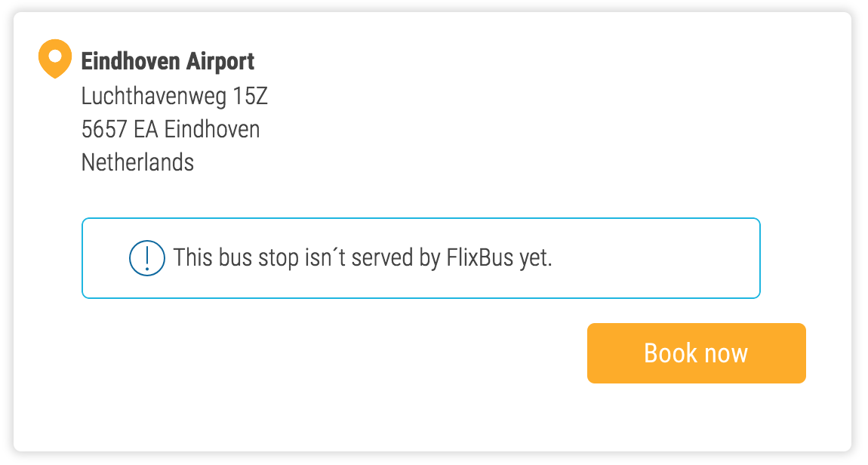
Task: Select the Eindhoven Airport stop title
Action: click(168, 61)
